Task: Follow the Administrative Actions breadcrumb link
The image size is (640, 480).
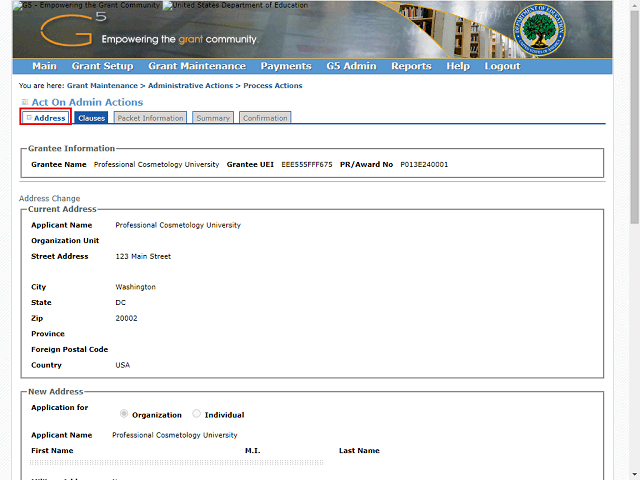Action: [x=191, y=86]
